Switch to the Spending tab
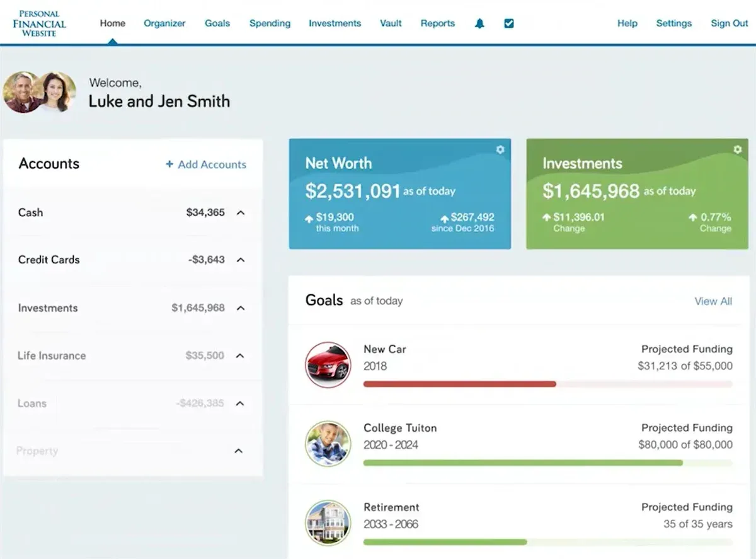 click(270, 23)
